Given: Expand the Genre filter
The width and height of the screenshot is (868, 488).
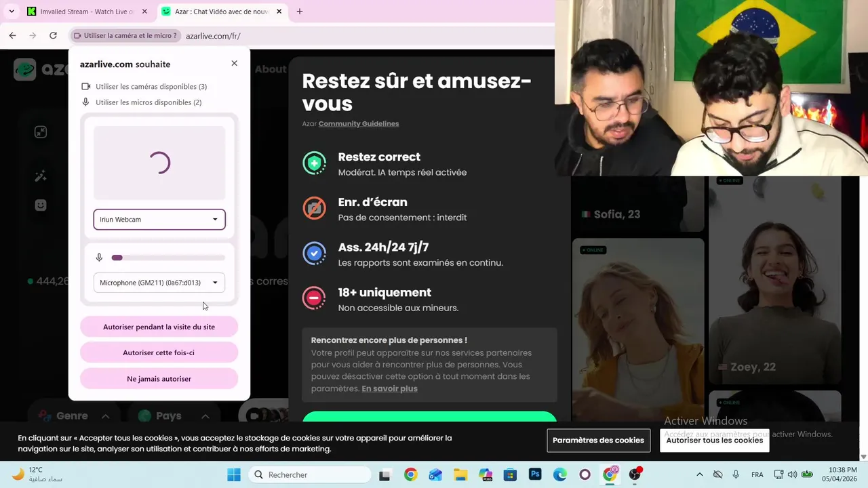Looking at the screenshot, I should pos(74,415).
